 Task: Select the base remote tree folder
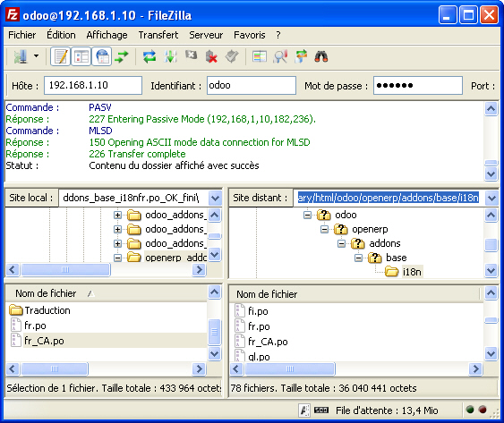tap(396, 258)
